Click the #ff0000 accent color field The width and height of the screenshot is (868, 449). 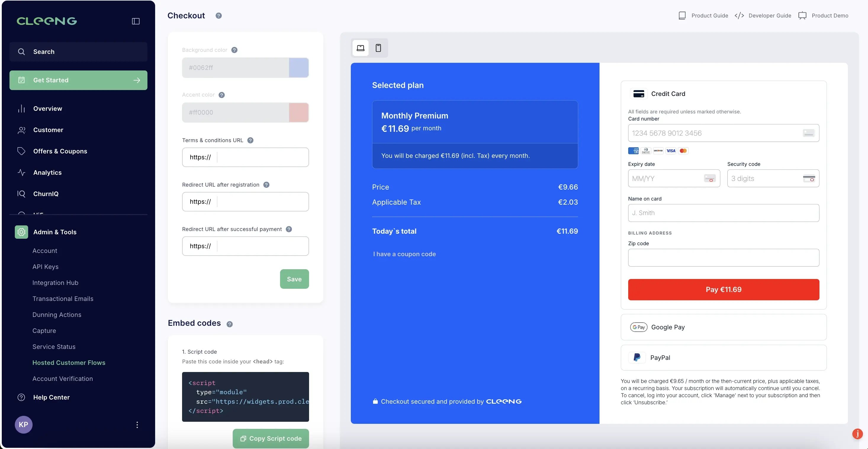tap(236, 113)
